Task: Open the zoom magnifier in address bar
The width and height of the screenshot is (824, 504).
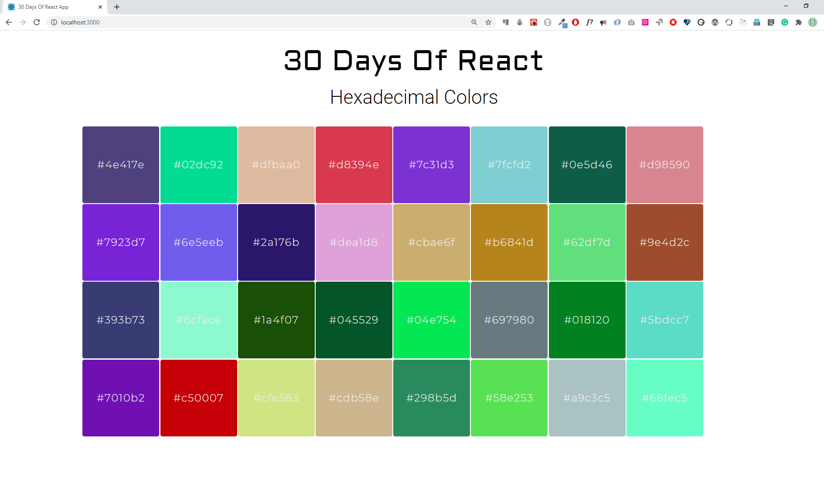Action: [x=474, y=22]
